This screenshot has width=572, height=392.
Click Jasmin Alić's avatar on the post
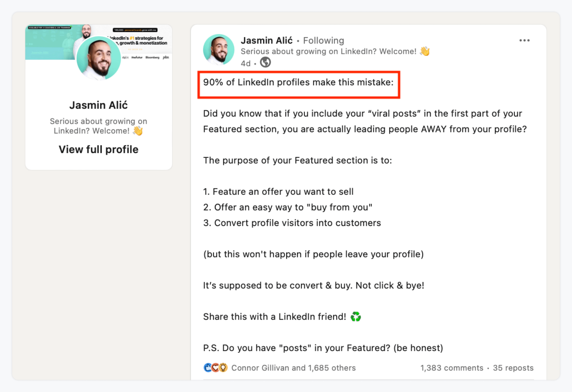tap(219, 50)
